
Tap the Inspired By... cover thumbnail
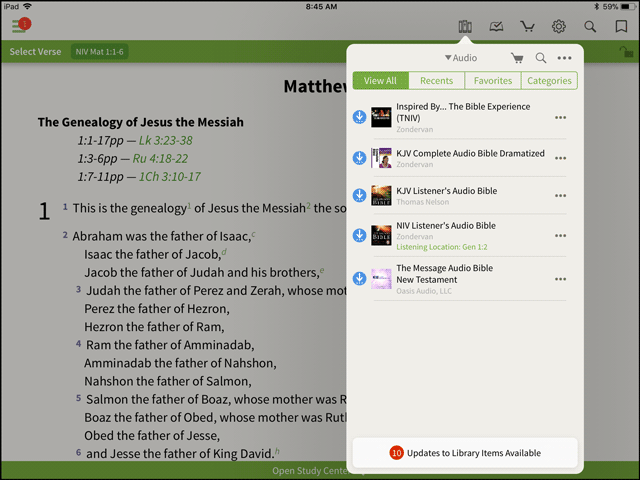coord(381,118)
